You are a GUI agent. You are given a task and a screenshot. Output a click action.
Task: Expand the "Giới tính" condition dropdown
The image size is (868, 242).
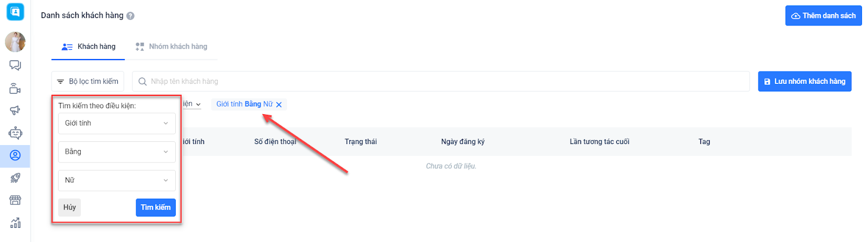pyautogui.click(x=117, y=123)
